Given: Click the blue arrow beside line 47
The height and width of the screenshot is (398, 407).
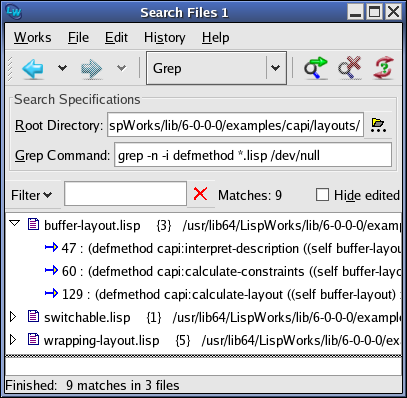Looking at the screenshot, I should pyautogui.click(x=51, y=247).
